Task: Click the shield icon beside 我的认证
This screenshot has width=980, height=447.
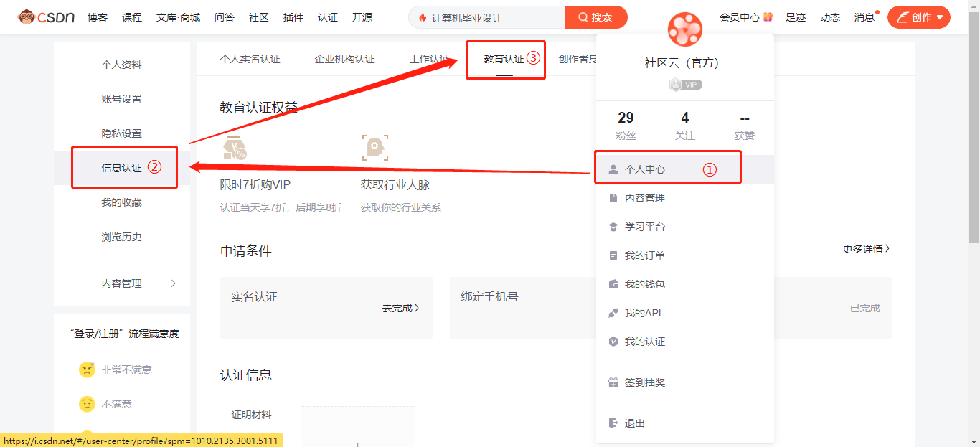Action: pos(613,342)
